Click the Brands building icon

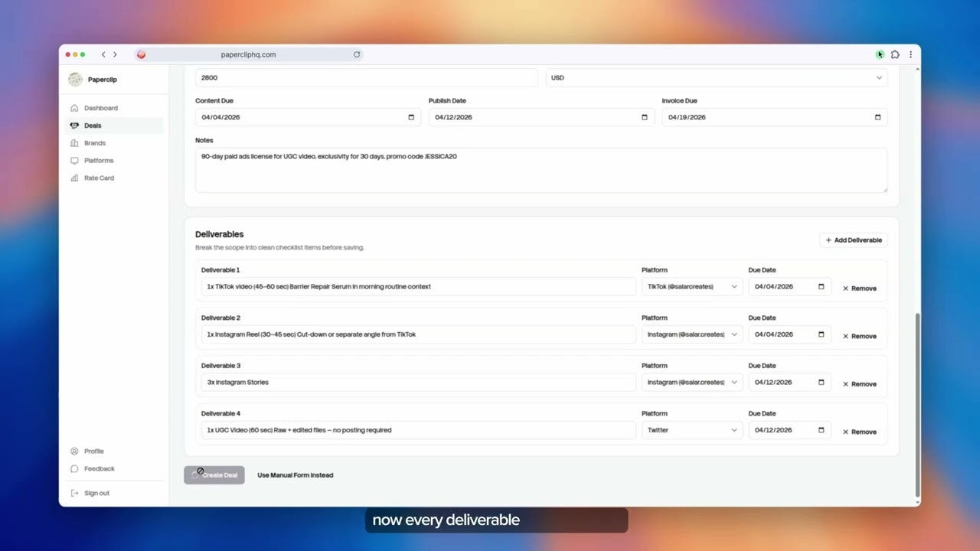coord(74,143)
